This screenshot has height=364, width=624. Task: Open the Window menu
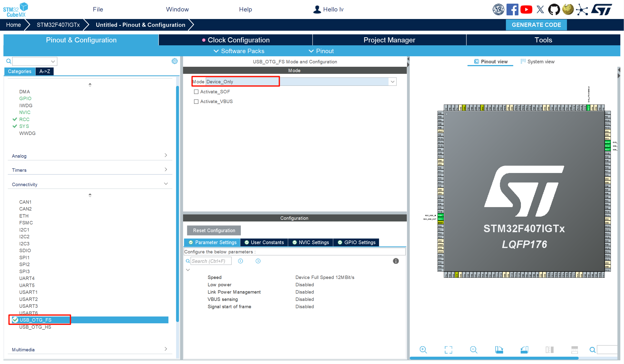coord(177,10)
